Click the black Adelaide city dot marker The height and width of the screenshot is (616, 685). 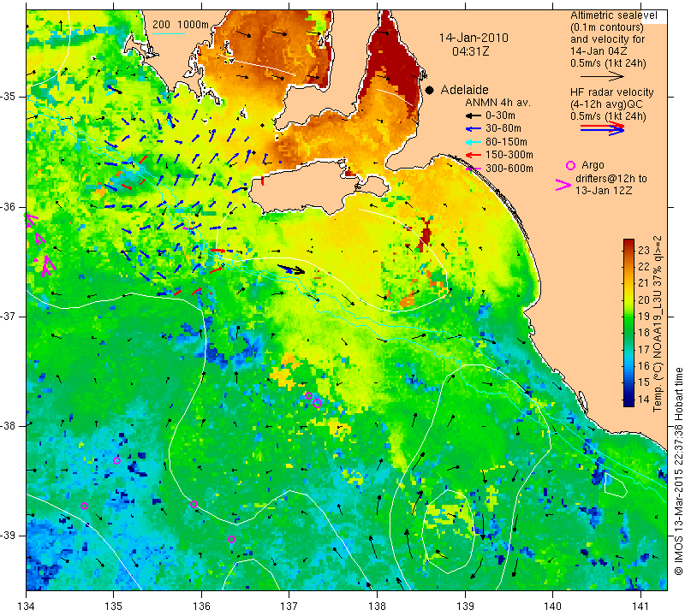[430, 90]
